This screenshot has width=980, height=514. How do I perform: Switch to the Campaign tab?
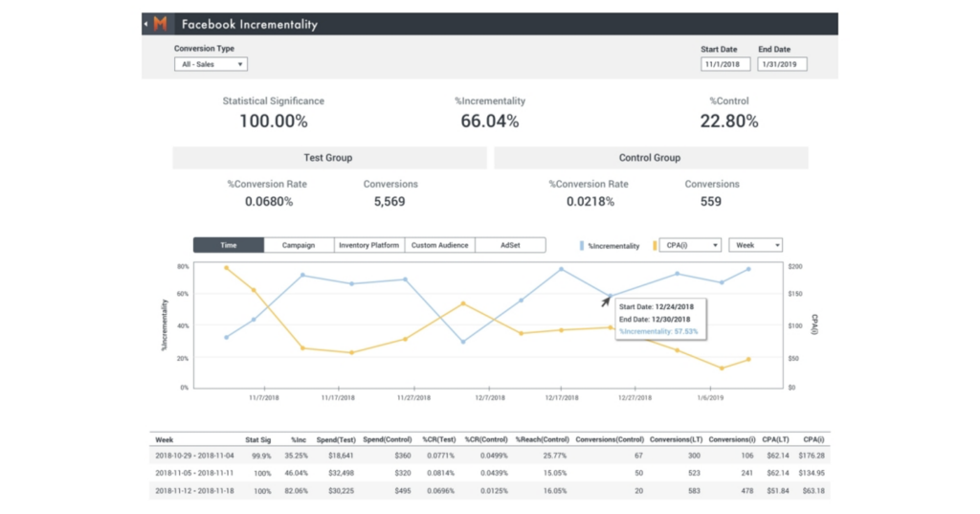(299, 245)
